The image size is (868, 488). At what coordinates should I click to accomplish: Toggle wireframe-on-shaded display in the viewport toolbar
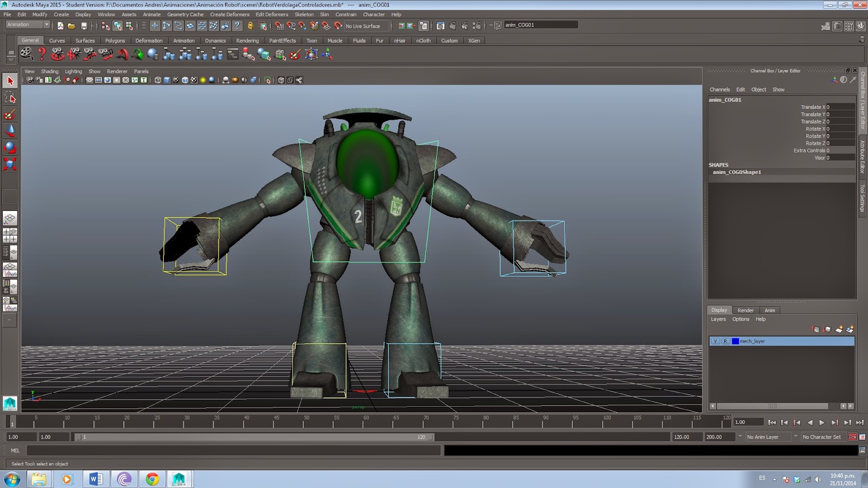[x=184, y=80]
